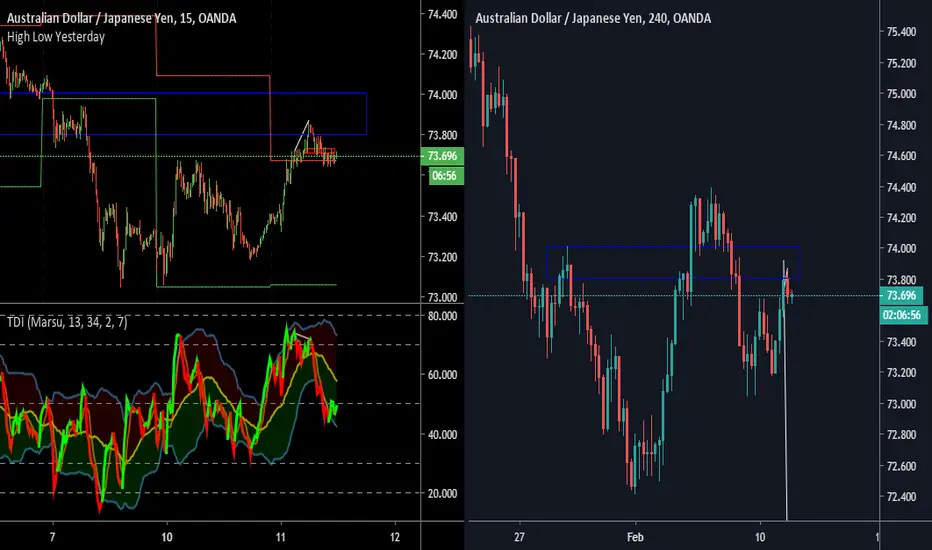The image size is (932, 550).
Task: Click the 74.600 price level on right axis
Action: 901,156
